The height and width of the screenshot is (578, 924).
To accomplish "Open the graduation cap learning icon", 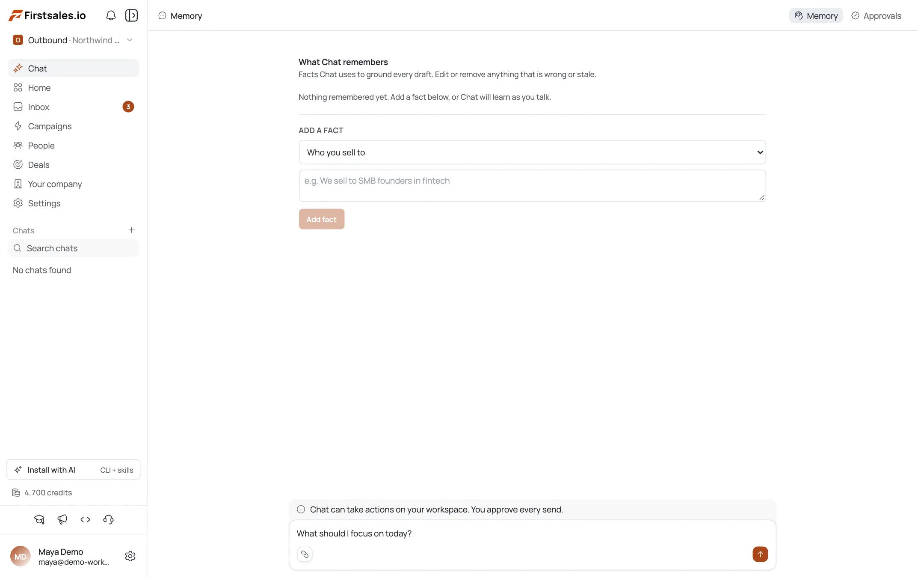I will [39, 519].
